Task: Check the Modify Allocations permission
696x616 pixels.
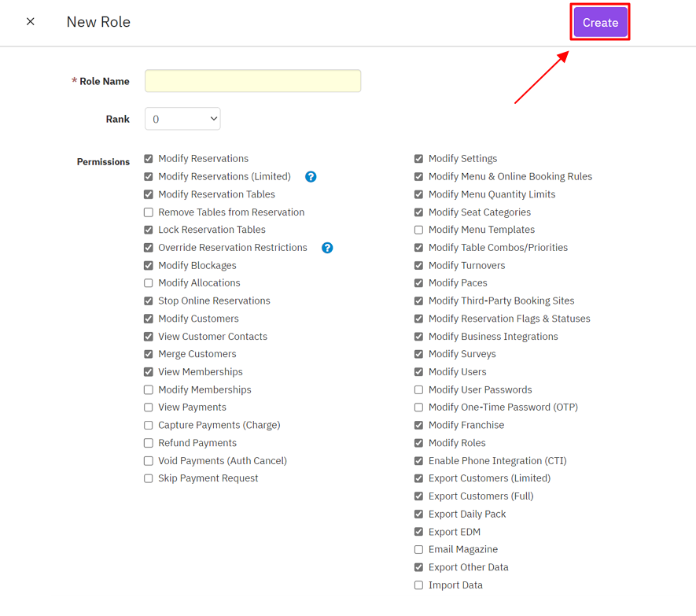Action: pyautogui.click(x=149, y=283)
